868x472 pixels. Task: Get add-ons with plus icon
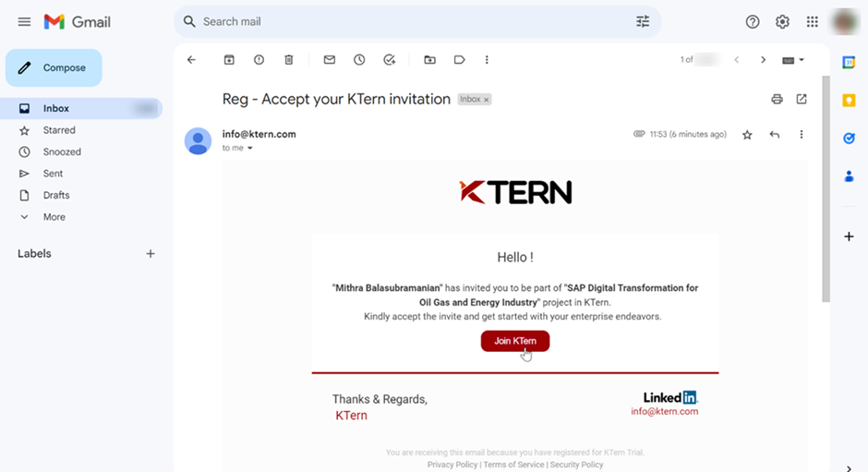pyautogui.click(x=849, y=236)
